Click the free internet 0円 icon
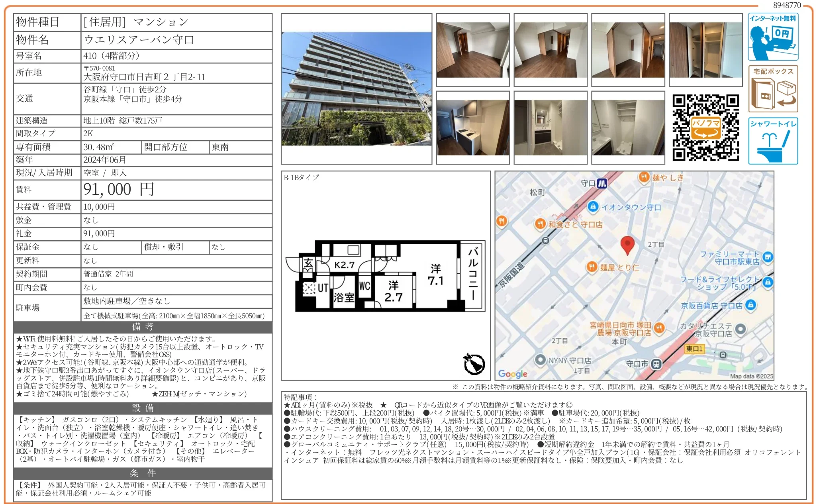This screenshot has height=504, width=819. pos(772,37)
